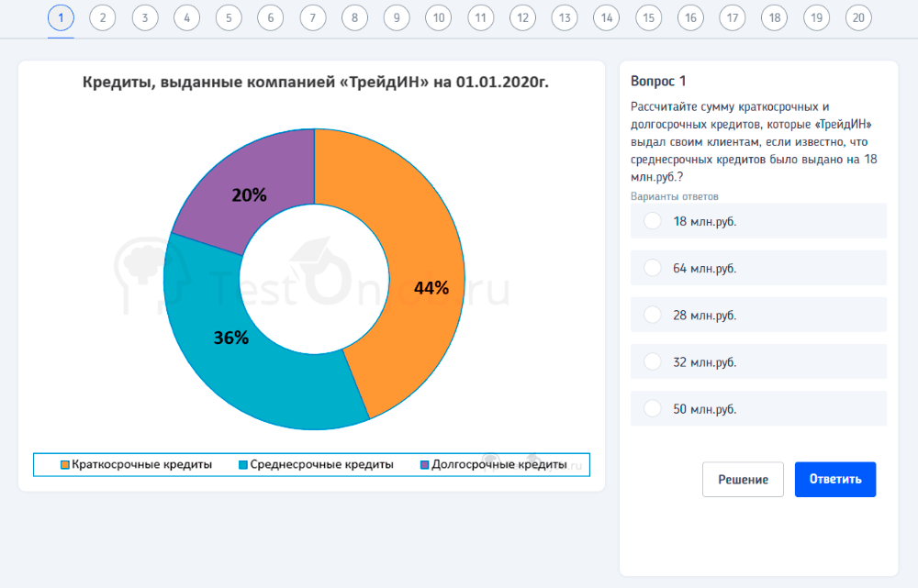
Task: Open question 18
Action: click(x=775, y=17)
